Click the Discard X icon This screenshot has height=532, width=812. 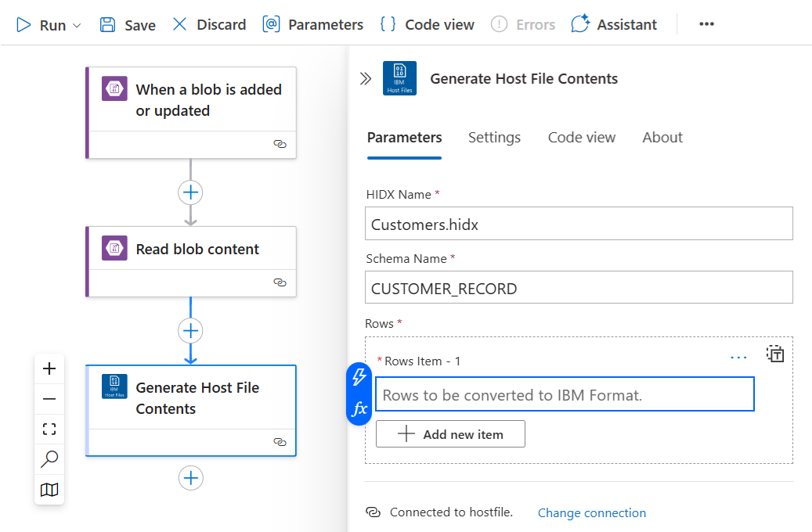pyautogui.click(x=179, y=24)
